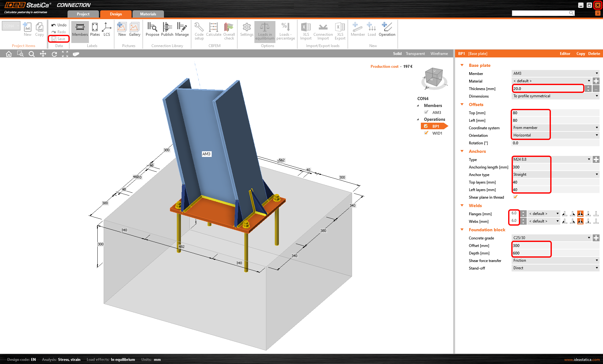Uncheck the WID1 operation checkbox

(426, 133)
